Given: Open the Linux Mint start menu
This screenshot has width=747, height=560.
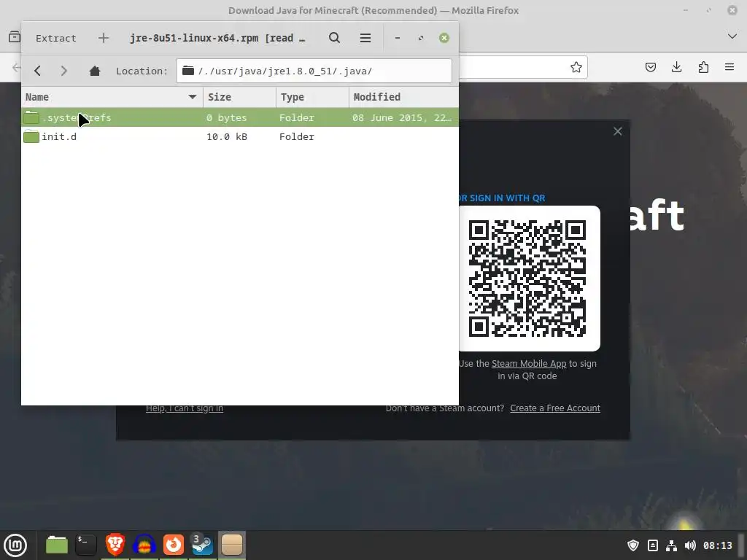Looking at the screenshot, I should [15, 545].
